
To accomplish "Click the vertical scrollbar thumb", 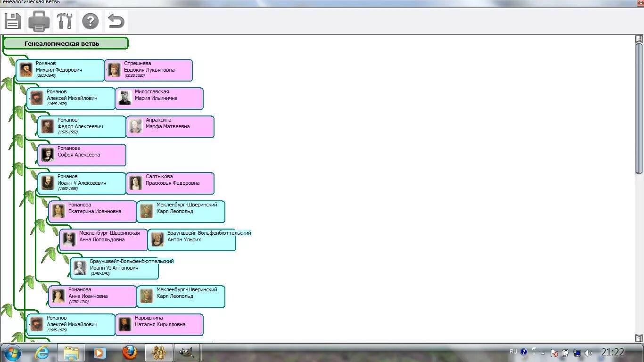I will point(639,108).
